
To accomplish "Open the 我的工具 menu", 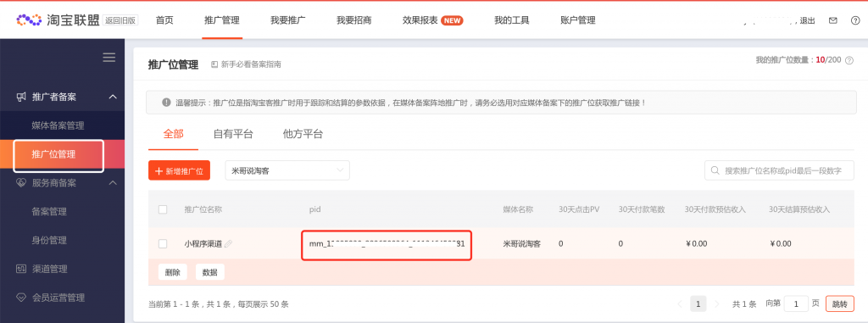I will 512,20.
